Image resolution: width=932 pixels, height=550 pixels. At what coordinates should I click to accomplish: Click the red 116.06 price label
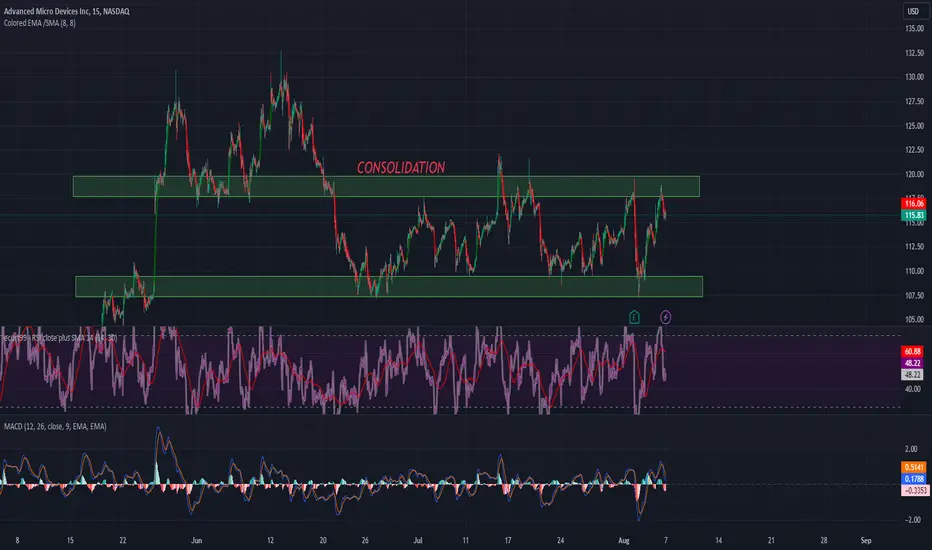(914, 203)
